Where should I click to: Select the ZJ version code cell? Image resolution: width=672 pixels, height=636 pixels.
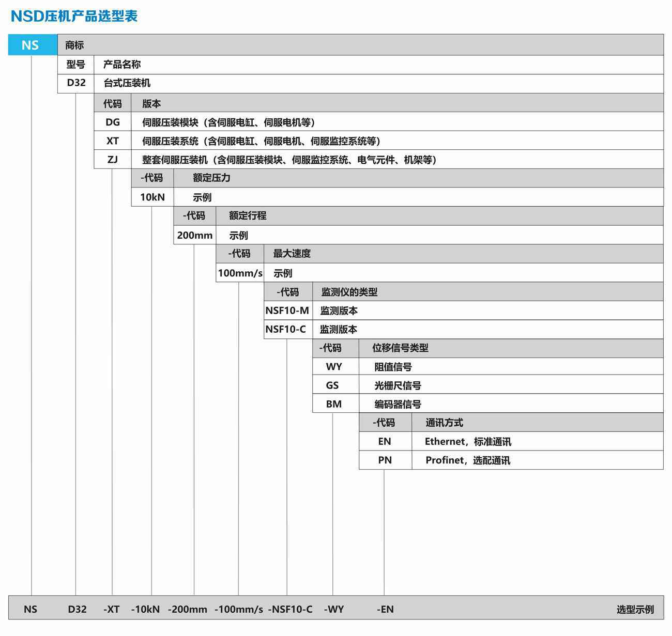click(x=112, y=160)
